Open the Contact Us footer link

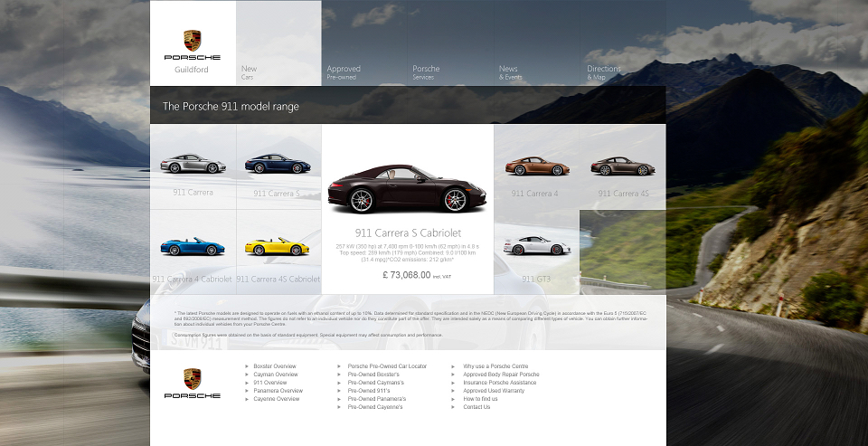476,407
